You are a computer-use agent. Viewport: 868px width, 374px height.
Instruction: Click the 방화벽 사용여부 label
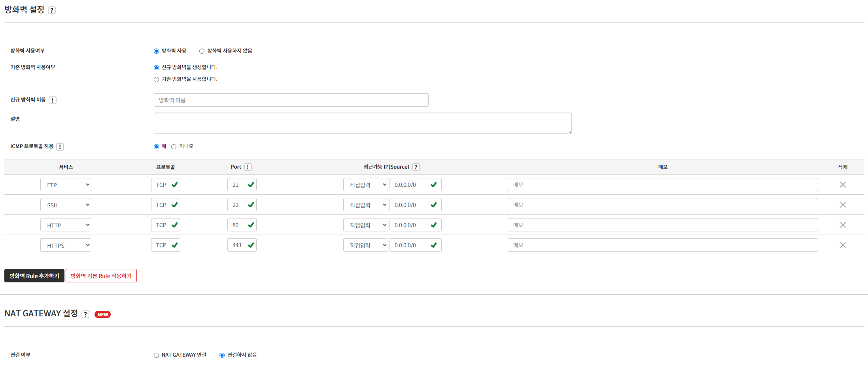27,51
